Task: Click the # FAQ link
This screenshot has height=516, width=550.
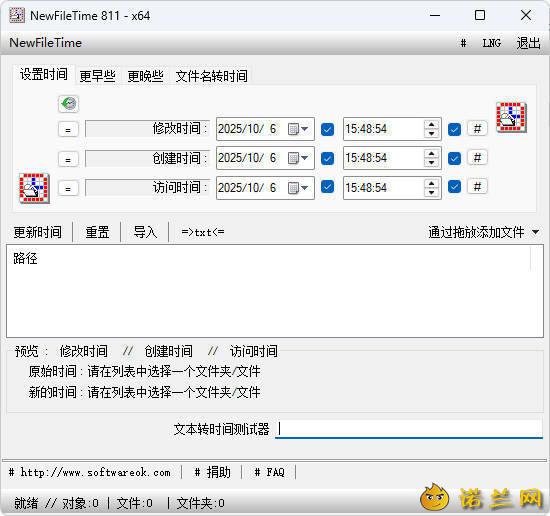Action: (x=269, y=472)
